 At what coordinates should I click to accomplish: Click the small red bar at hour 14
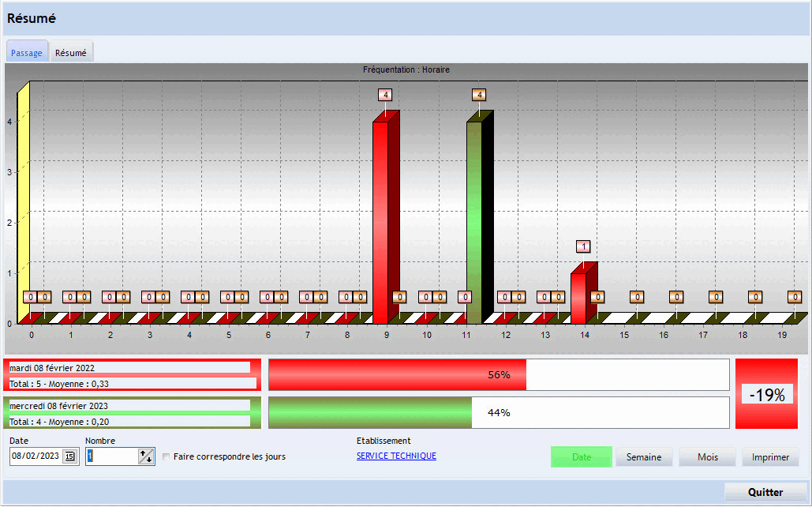(578, 298)
